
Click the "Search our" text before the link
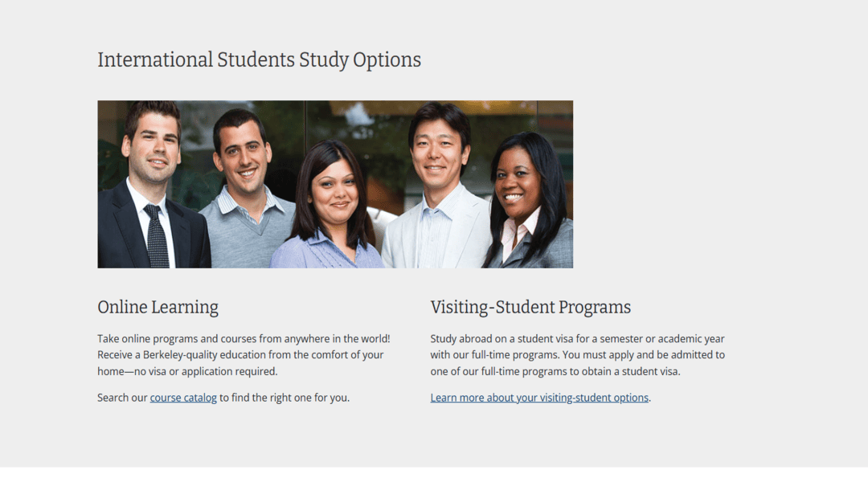pos(122,398)
